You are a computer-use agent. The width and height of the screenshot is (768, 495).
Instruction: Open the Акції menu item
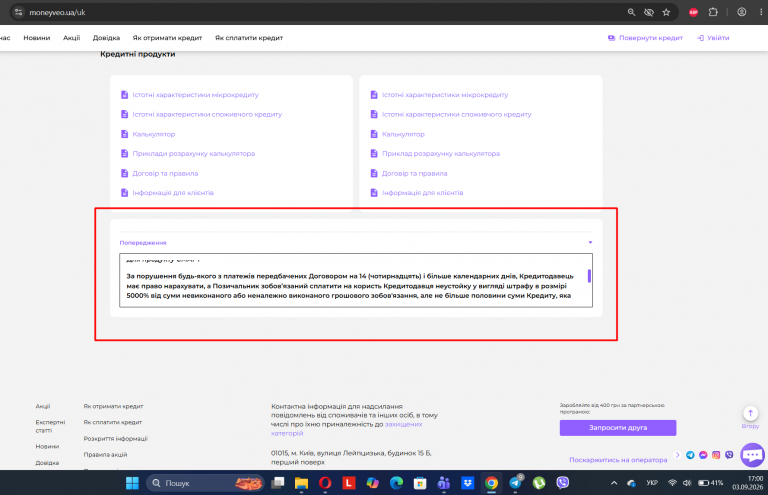[72, 38]
